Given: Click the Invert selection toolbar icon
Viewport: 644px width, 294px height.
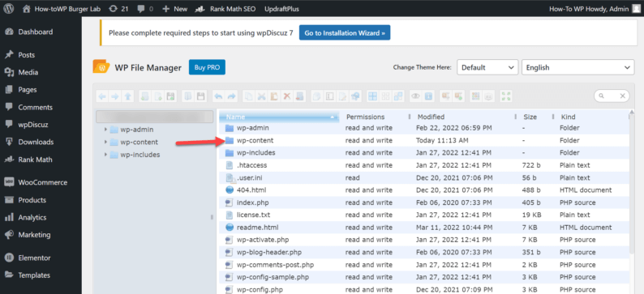Looking at the screenshot, I should pos(398,96).
